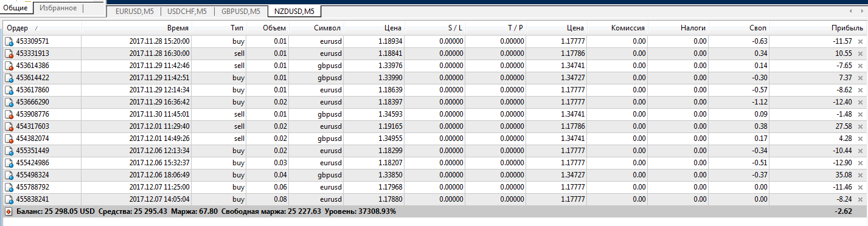Open the GBPUSD,M5 chart tab
This screenshot has width=868, height=226.
pyautogui.click(x=241, y=11)
